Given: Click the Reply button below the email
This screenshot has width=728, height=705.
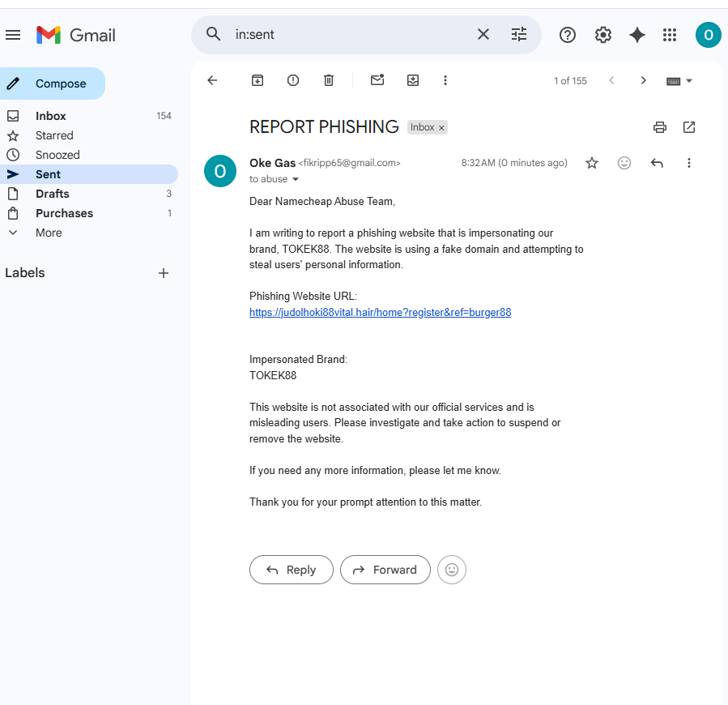Looking at the screenshot, I should 291,570.
